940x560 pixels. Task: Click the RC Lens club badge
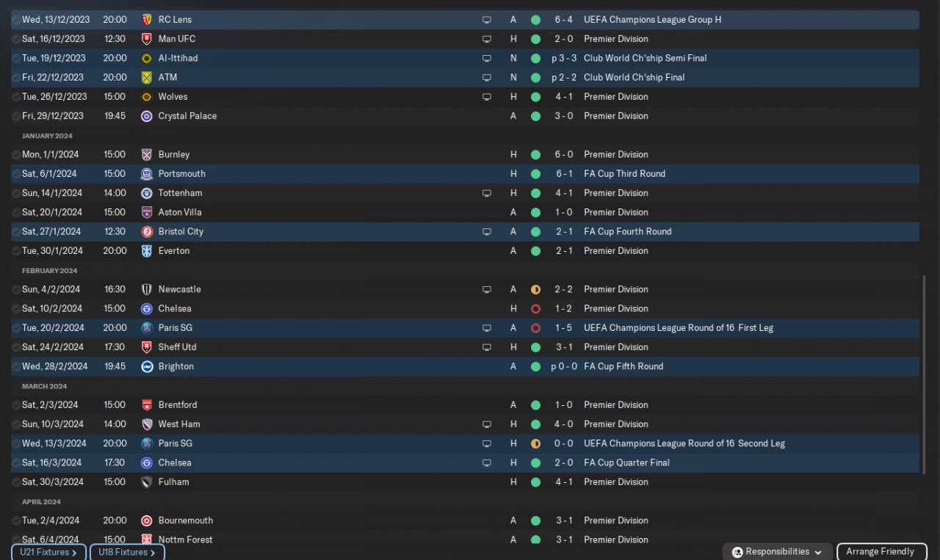point(146,20)
